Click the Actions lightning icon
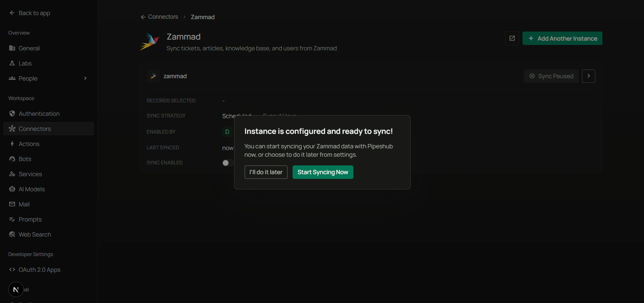The image size is (644, 303). click(12, 144)
